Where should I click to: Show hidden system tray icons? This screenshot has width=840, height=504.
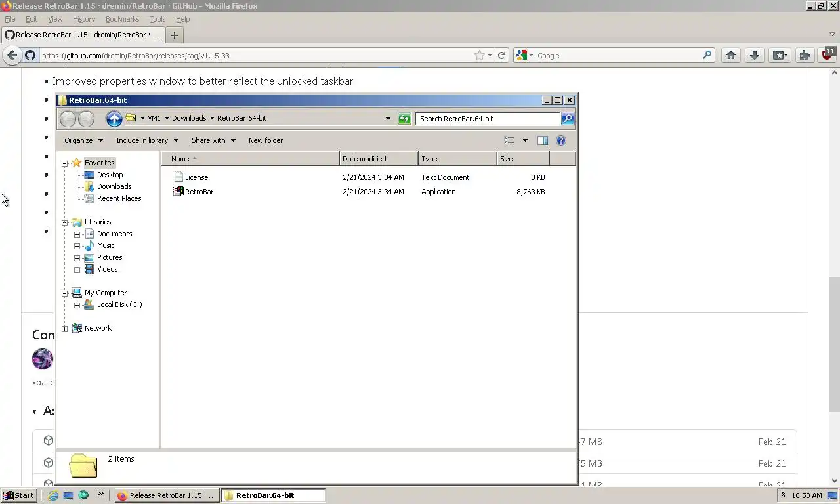tap(783, 495)
